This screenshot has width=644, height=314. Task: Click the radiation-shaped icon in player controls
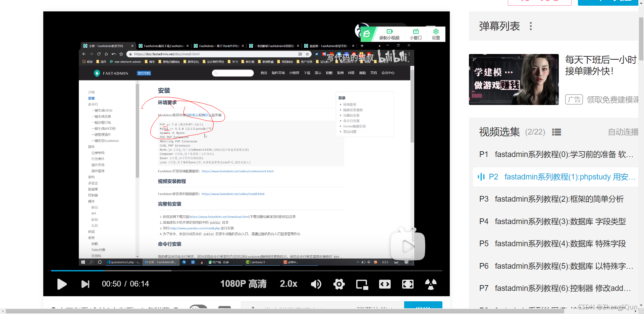tap(431, 284)
